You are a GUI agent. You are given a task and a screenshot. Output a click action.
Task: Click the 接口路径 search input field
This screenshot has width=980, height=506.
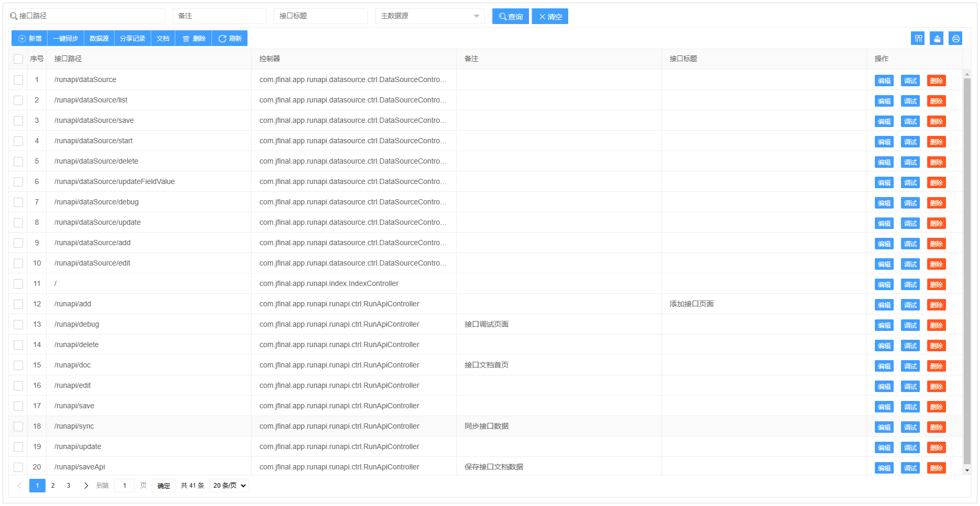(89, 16)
